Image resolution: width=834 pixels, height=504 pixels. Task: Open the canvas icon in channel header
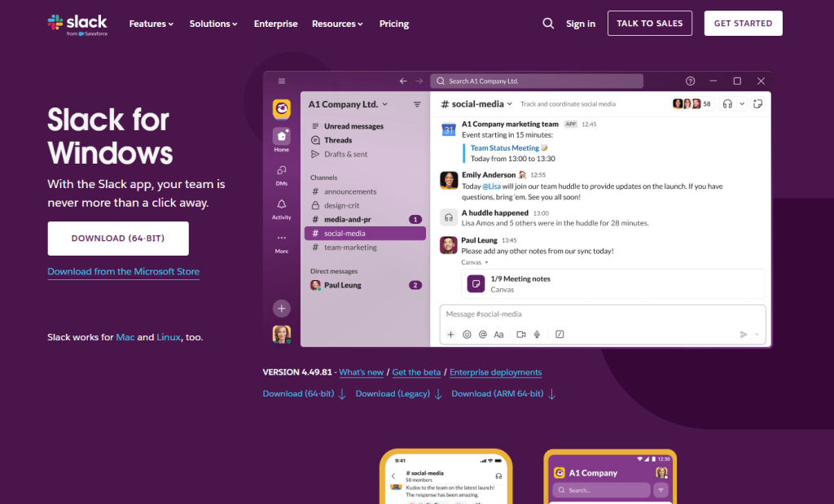tap(758, 104)
